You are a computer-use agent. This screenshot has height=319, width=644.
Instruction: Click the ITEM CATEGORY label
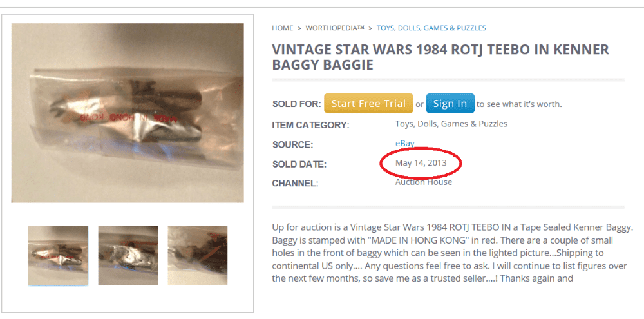(x=310, y=125)
